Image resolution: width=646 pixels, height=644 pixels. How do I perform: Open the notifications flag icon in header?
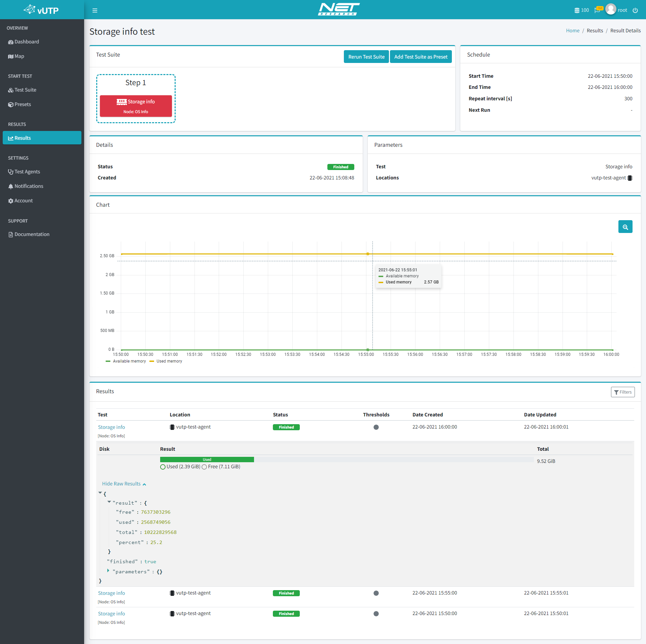point(598,10)
